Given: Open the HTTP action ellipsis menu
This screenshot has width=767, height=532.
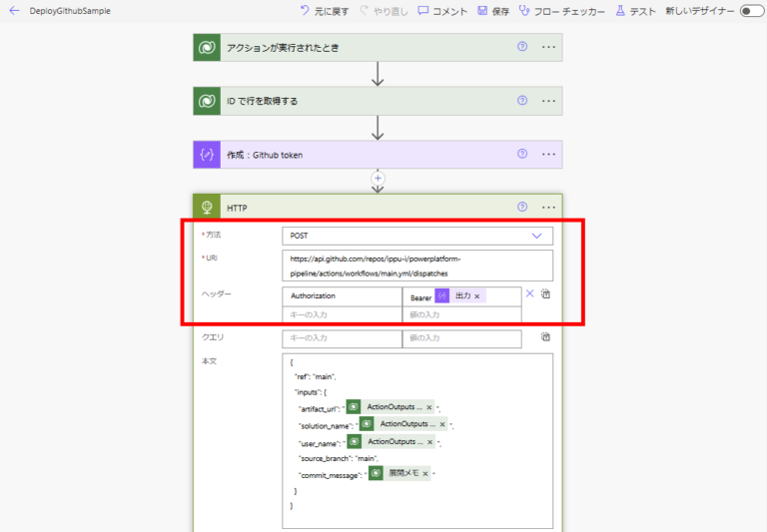Looking at the screenshot, I should point(547,208).
